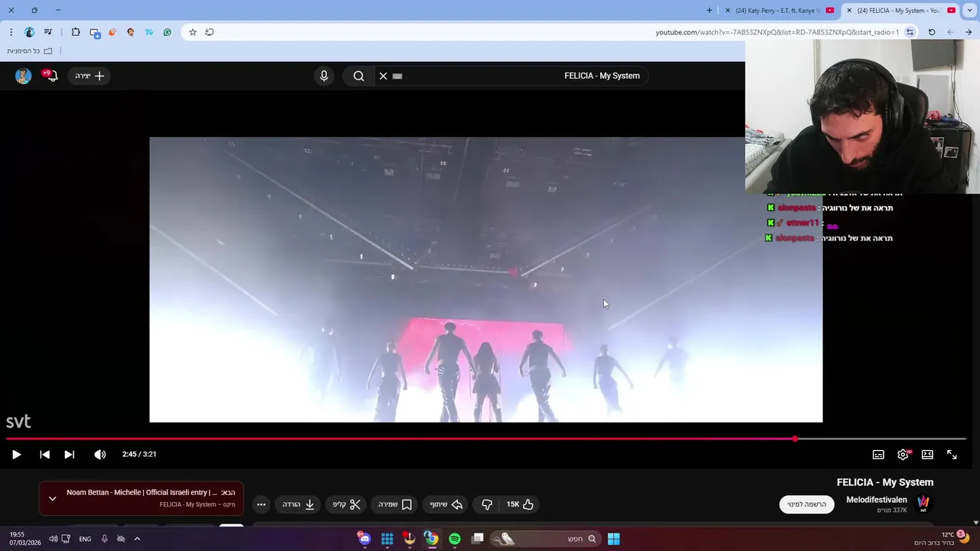Expand the mix playlist panel chevron
This screenshot has height=551, width=980.
pos(52,498)
